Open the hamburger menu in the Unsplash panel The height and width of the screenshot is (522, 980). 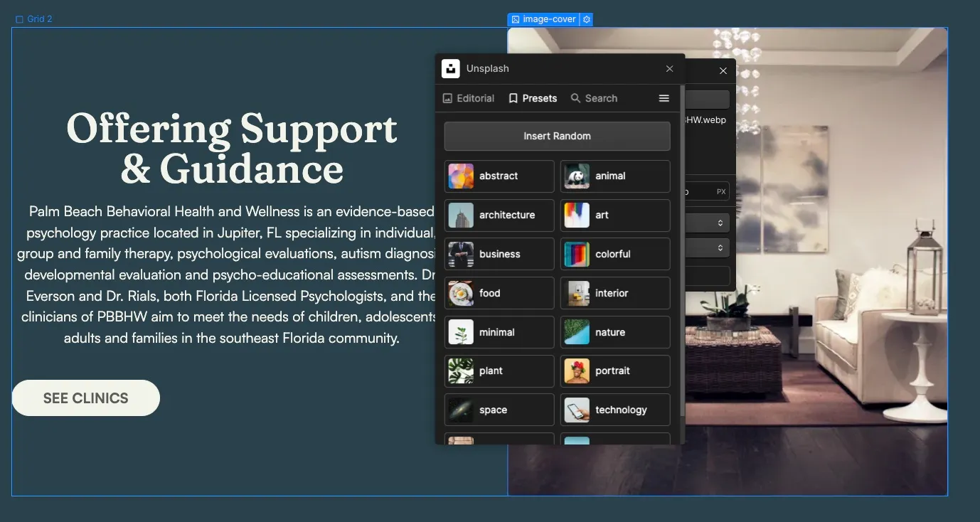pyautogui.click(x=664, y=98)
